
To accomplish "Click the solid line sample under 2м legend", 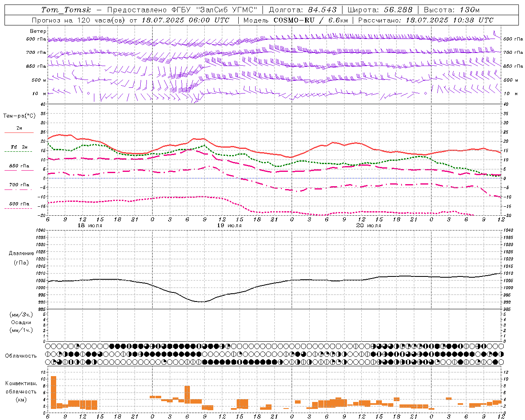I will 19,132.
